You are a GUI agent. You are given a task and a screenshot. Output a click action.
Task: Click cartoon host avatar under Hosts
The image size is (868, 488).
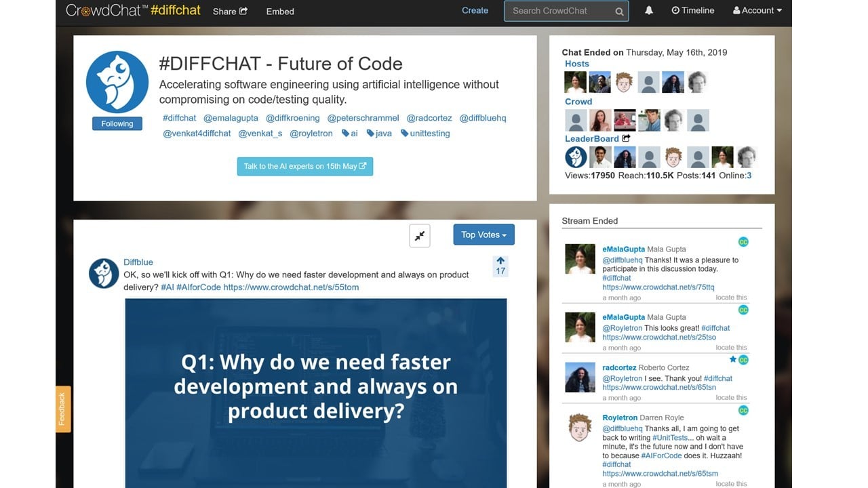point(624,82)
